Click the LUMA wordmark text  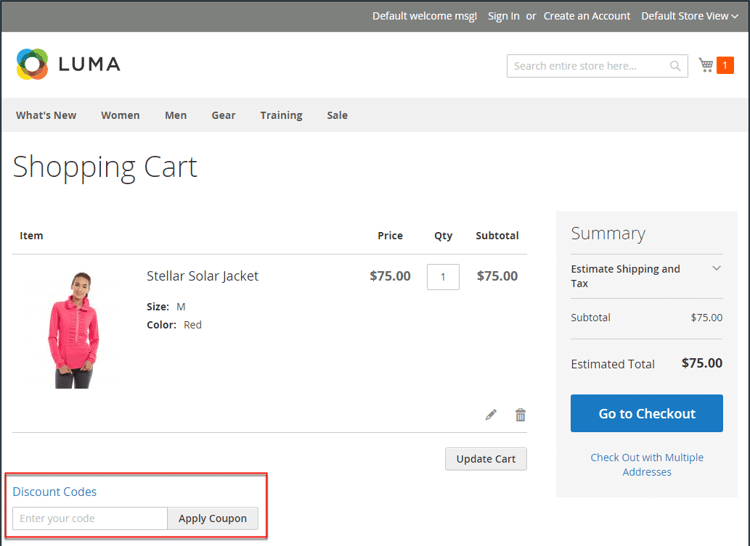tap(89, 64)
